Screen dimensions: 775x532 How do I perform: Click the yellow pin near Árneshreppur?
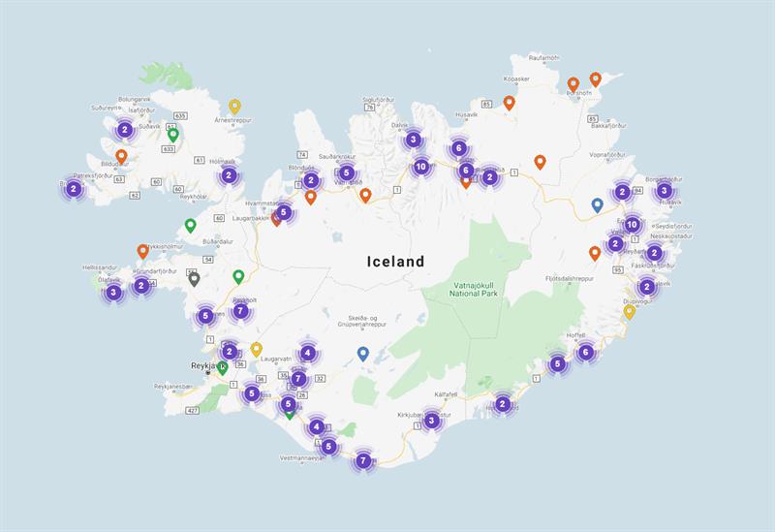click(234, 107)
